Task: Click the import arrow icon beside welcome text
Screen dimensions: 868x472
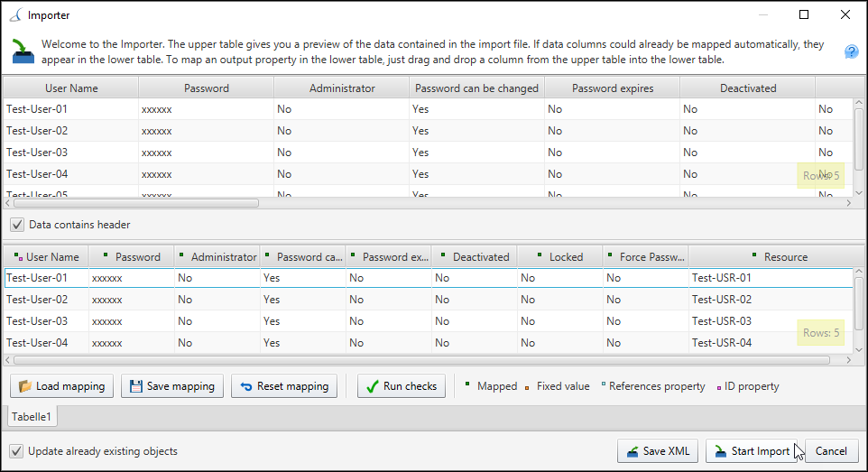Action: coord(23,51)
